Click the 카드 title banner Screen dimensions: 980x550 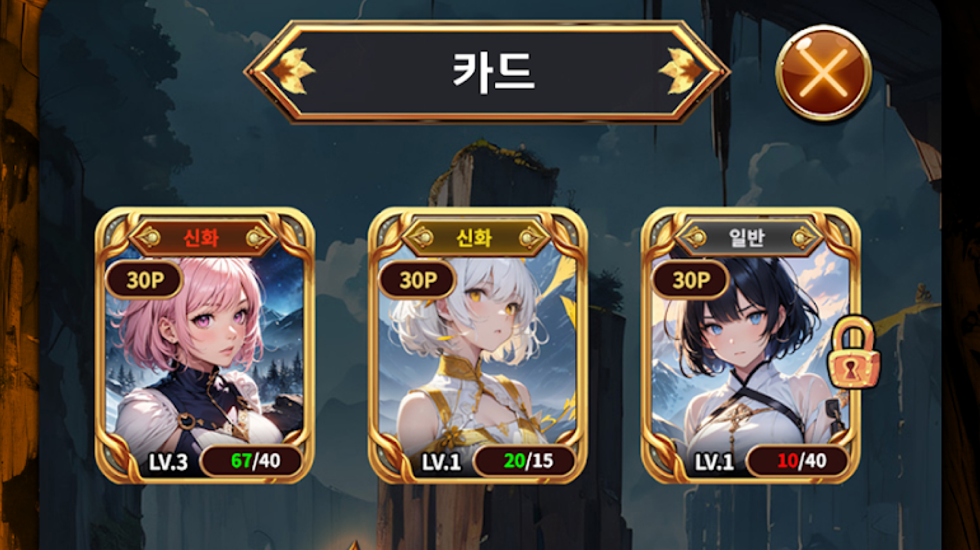point(487,72)
